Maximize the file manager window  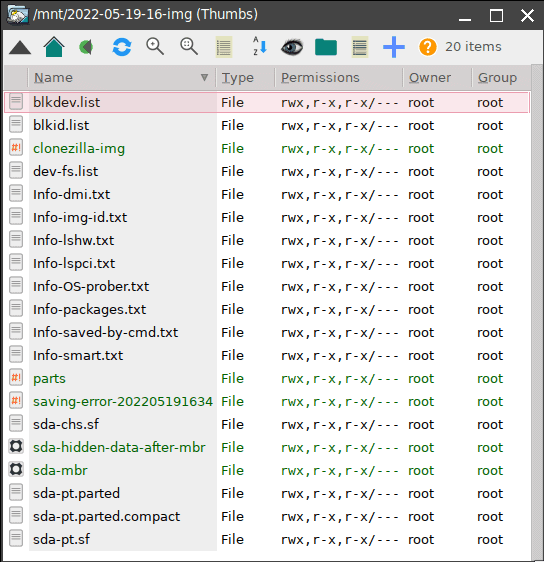pyautogui.click(x=496, y=16)
